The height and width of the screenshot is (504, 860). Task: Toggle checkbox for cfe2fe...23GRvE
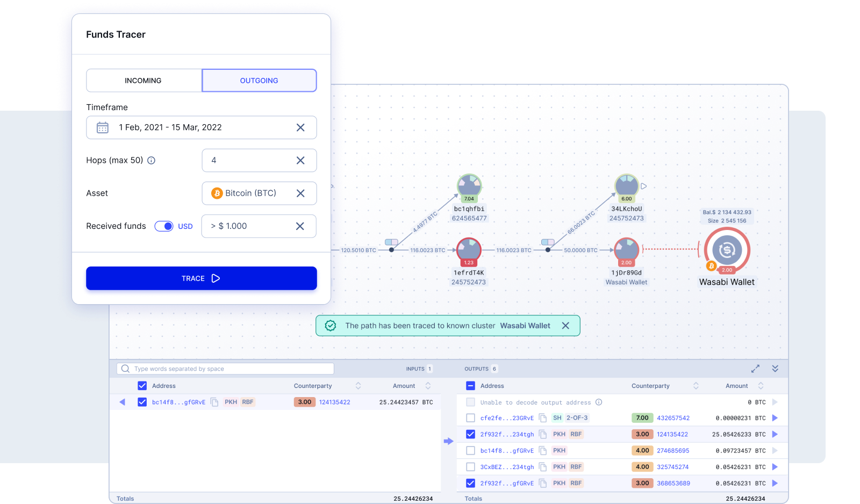tap(470, 418)
